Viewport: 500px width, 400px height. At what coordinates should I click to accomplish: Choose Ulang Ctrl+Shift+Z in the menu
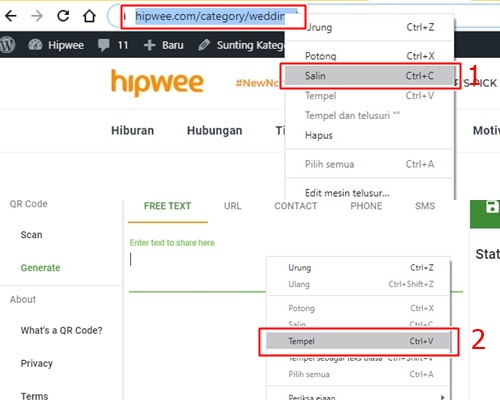[x=358, y=284]
